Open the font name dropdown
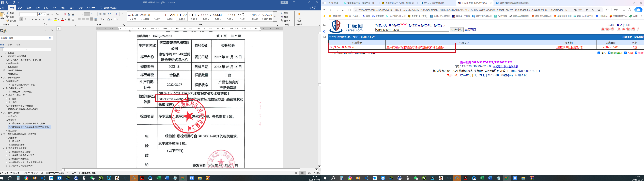This screenshot has height=181, width=644. click(36, 14)
